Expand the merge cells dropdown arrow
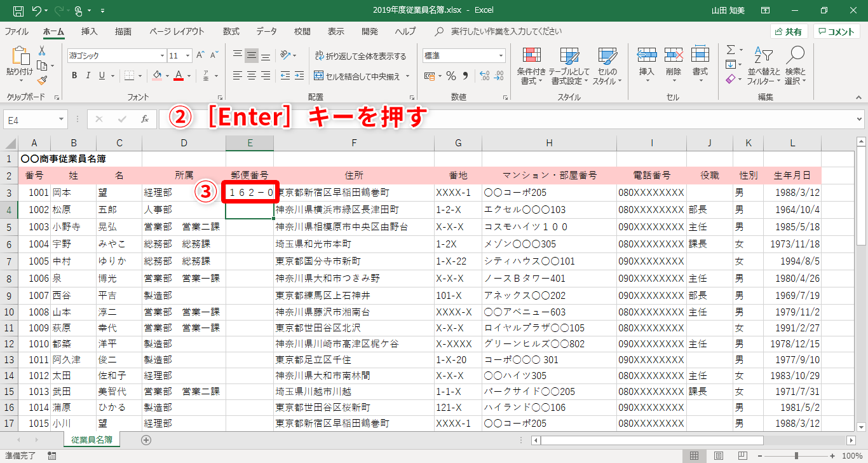 tap(407, 76)
